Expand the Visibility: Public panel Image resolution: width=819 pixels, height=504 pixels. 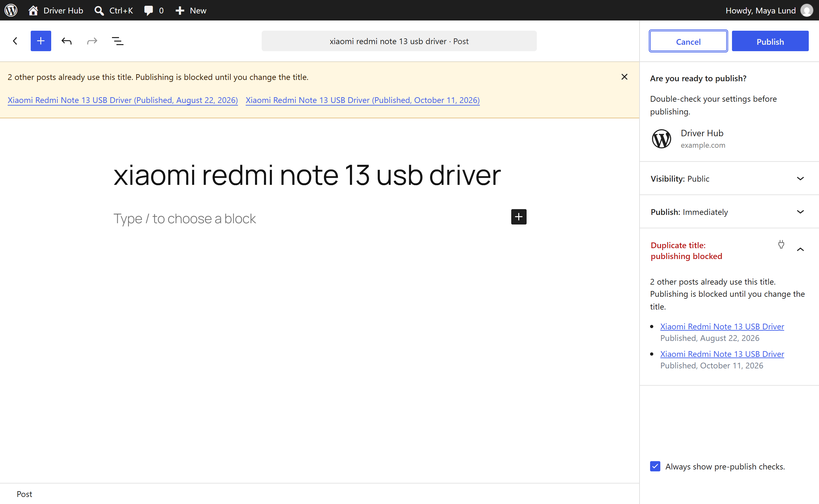click(x=729, y=179)
